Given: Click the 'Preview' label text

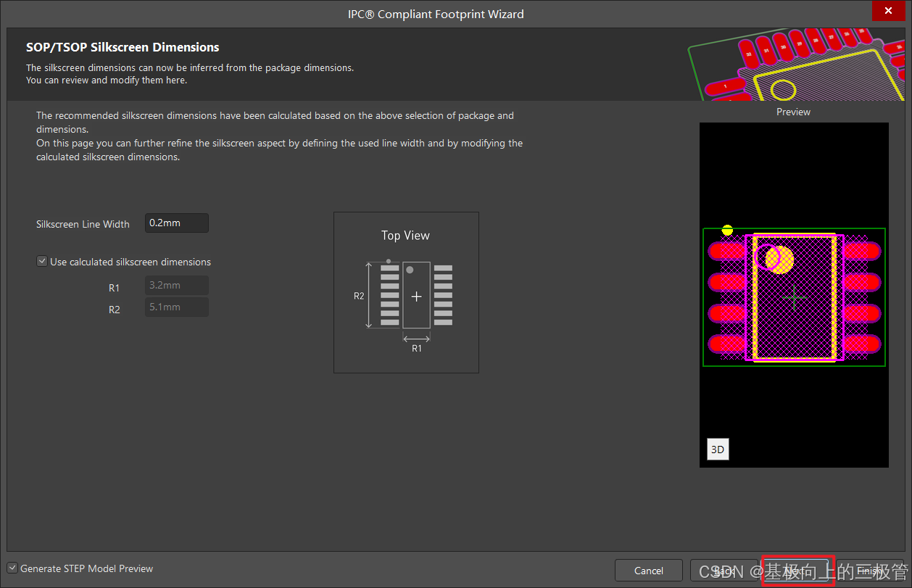Looking at the screenshot, I should pos(793,112).
